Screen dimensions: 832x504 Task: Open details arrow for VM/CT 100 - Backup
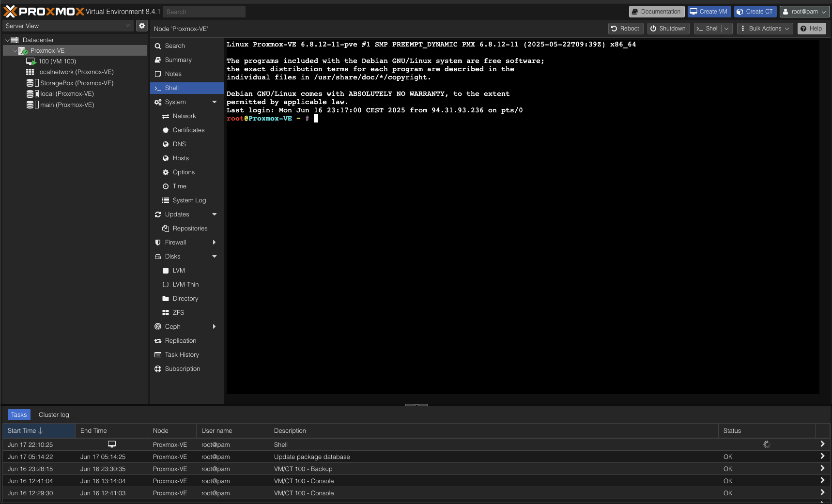tap(822, 468)
